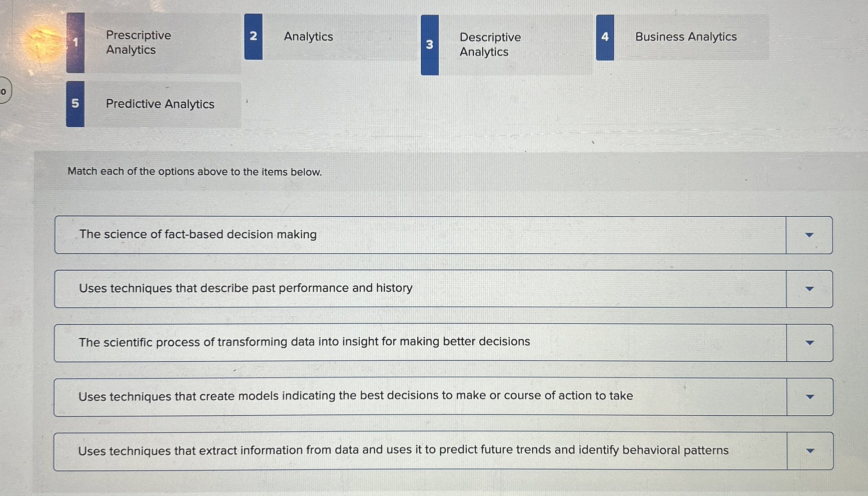868x496 pixels.
Task: Select the Predictive Analytics option tile
Action: tap(160, 104)
